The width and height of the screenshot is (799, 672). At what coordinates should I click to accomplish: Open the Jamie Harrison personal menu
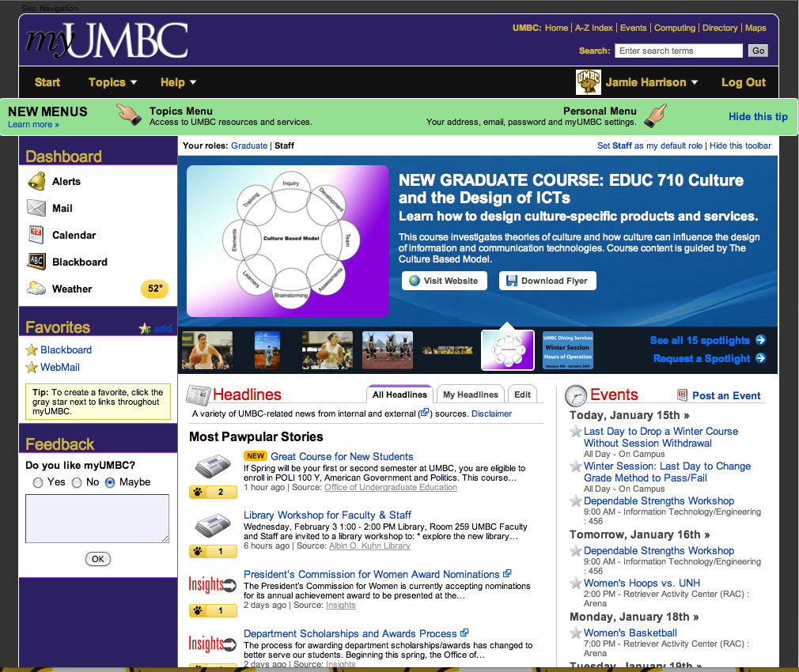pyautogui.click(x=651, y=82)
